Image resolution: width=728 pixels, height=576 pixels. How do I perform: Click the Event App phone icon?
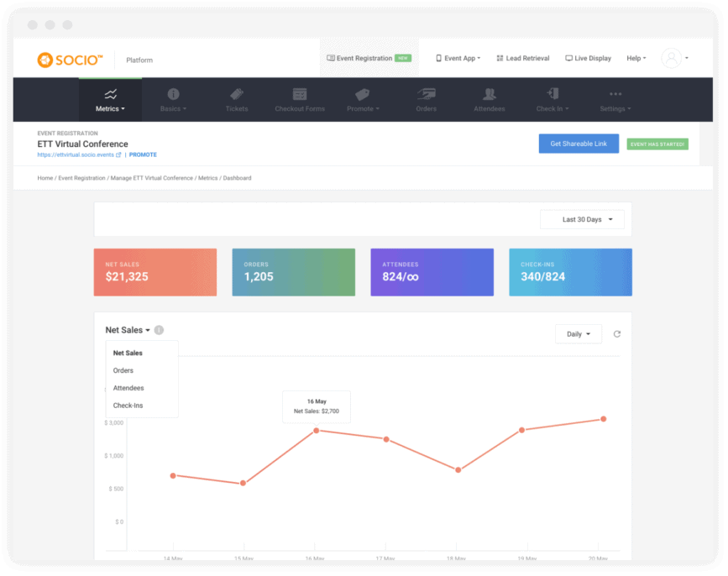(439, 59)
